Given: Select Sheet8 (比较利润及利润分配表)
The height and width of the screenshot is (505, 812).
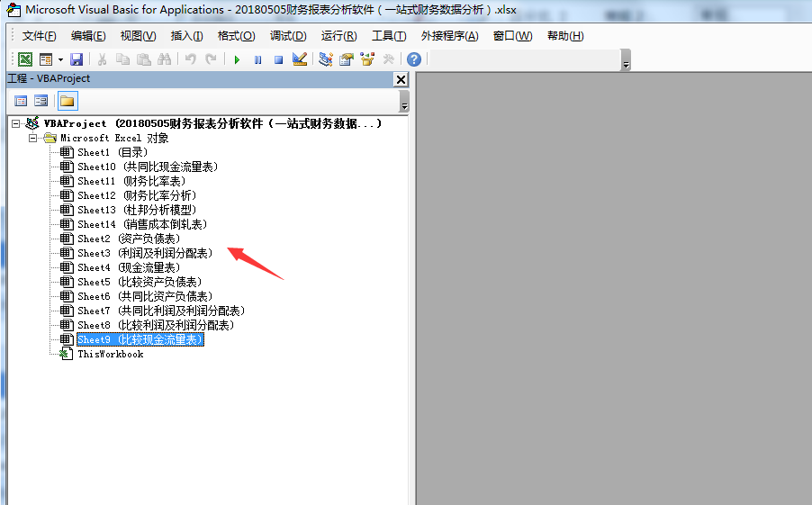Looking at the screenshot, I should point(156,326).
